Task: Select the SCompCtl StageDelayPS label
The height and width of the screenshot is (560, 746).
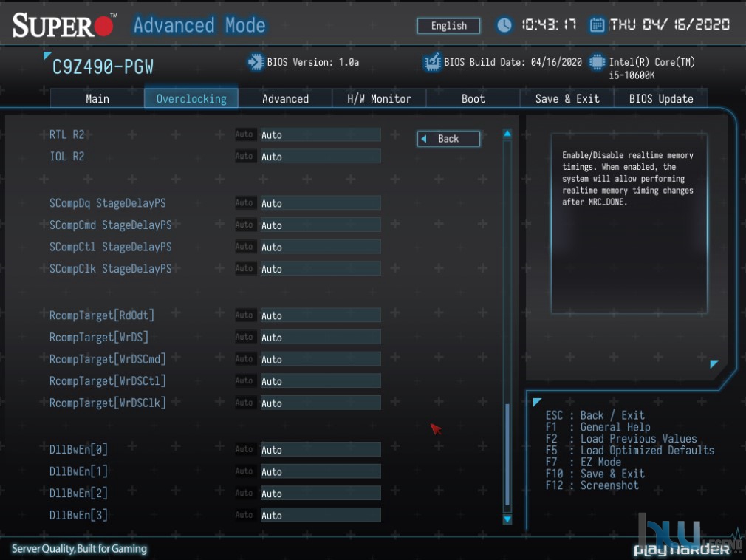Action: click(111, 247)
